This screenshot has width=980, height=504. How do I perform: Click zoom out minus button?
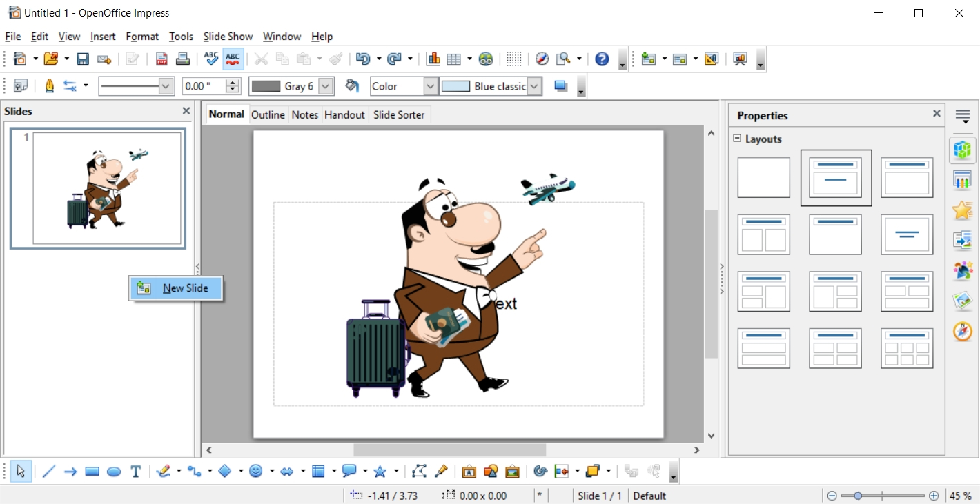(832, 496)
